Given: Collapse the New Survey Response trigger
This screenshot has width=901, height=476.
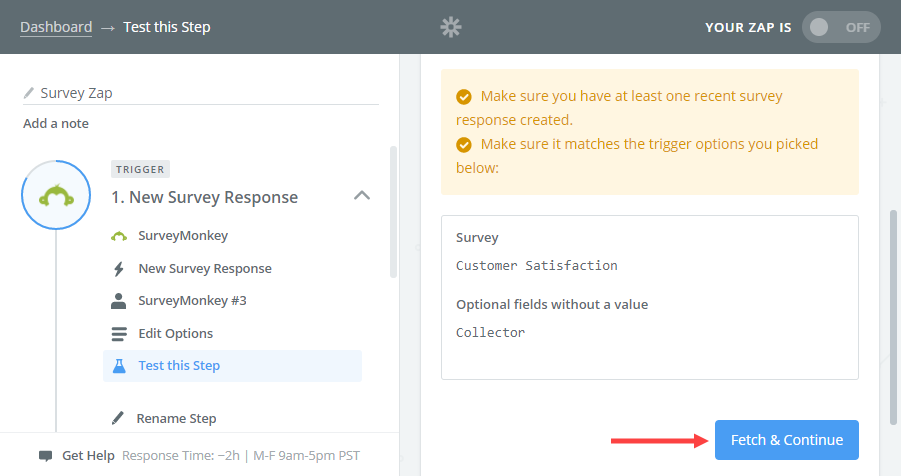Looking at the screenshot, I should tap(361, 195).
